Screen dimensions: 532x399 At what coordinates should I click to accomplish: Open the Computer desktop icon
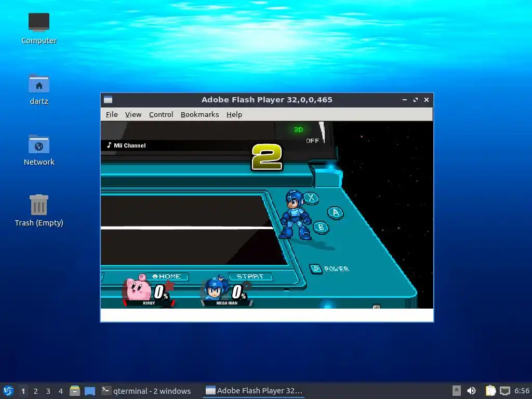click(x=39, y=29)
